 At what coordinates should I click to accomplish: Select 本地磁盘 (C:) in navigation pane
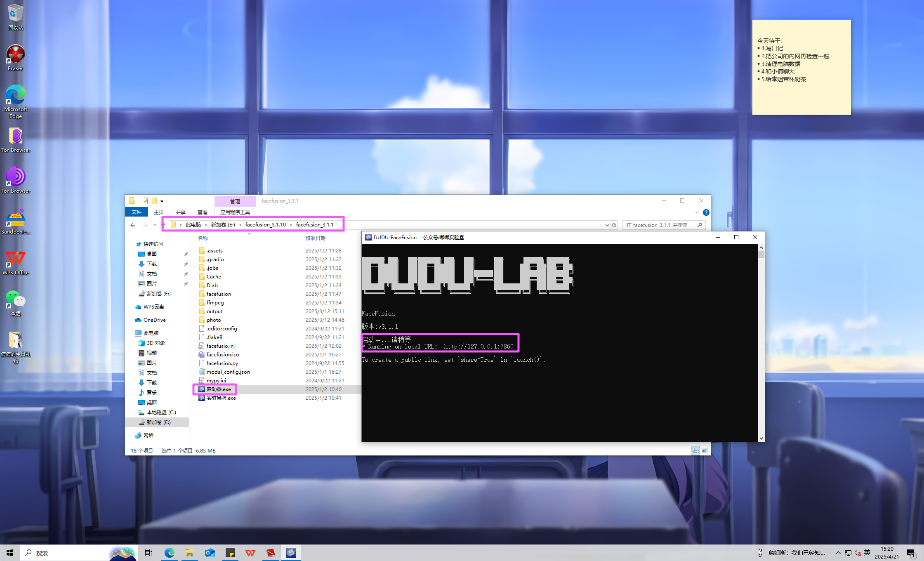click(161, 412)
